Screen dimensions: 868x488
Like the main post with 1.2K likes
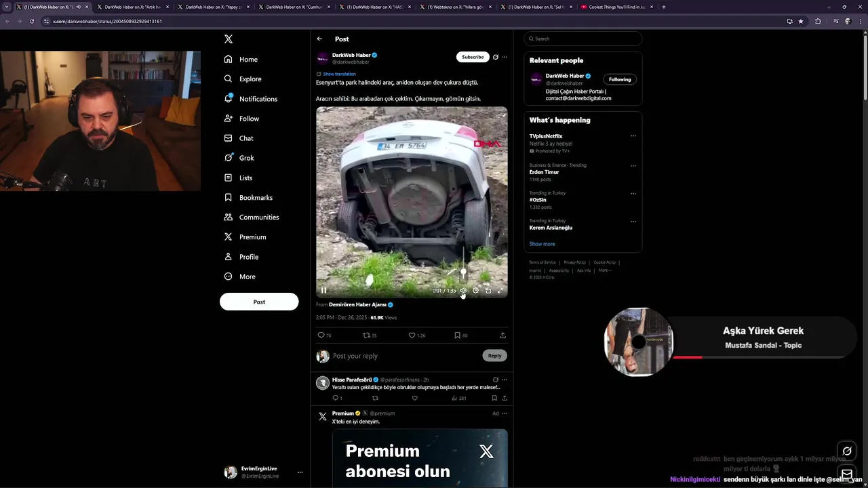coord(416,335)
